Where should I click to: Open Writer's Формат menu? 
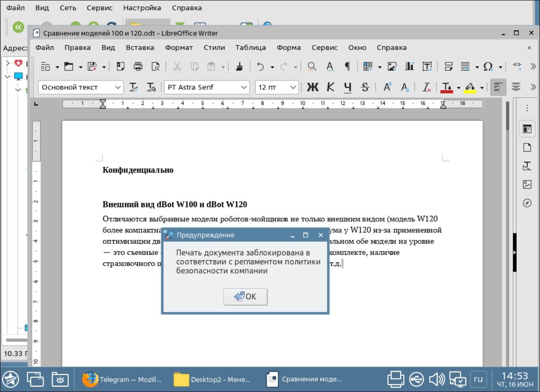click(x=179, y=47)
